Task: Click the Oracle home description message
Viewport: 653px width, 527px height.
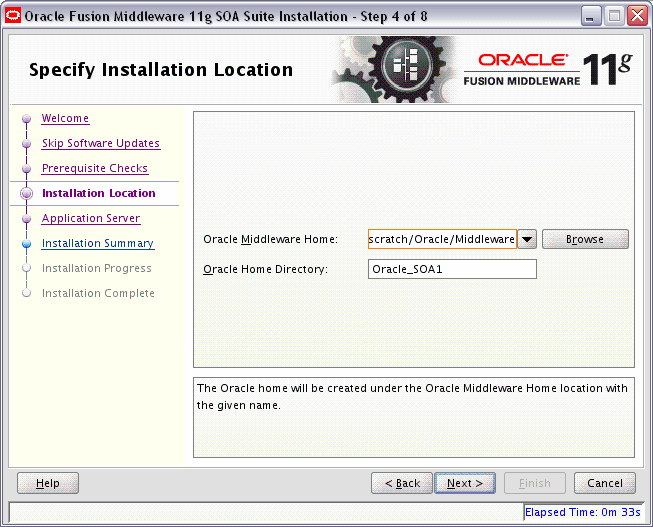Action: coord(412,397)
